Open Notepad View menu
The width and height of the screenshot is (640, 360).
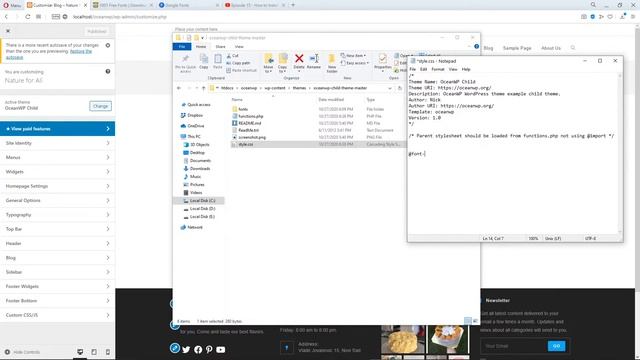(x=453, y=69)
